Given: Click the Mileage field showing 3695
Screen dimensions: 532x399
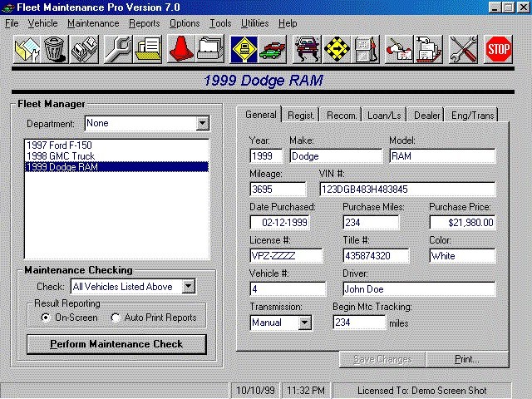Looking at the screenshot, I should coord(278,190).
